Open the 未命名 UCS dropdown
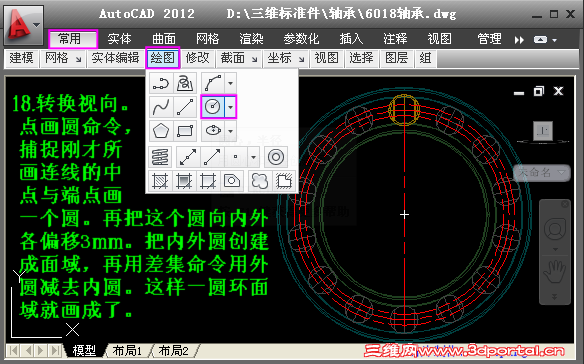584x364 pixels. [x=542, y=172]
